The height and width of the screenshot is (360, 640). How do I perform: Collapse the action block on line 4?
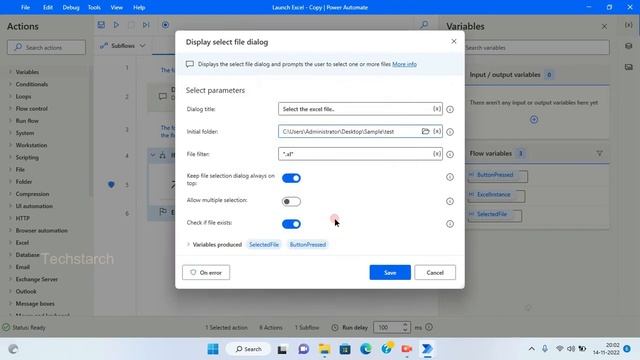[x=153, y=155]
